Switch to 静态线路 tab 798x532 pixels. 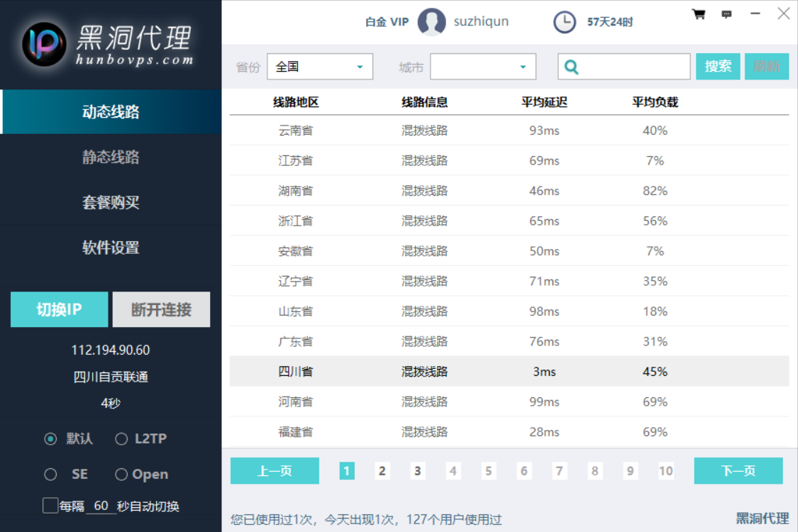coord(111,157)
